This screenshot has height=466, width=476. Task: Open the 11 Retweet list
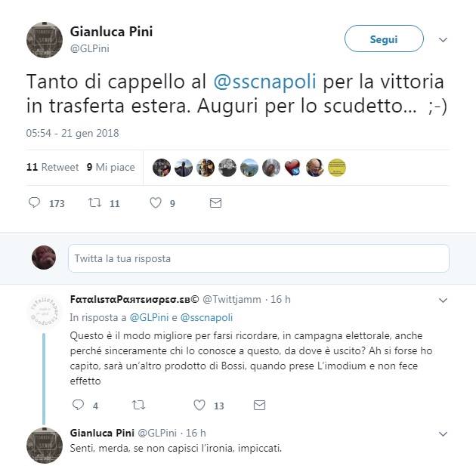tap(52, 167)
